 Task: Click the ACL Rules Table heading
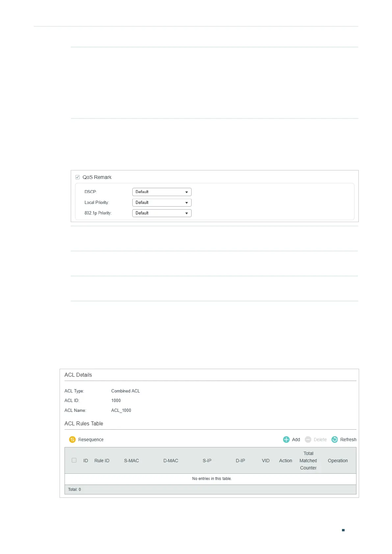pos(84,423)
